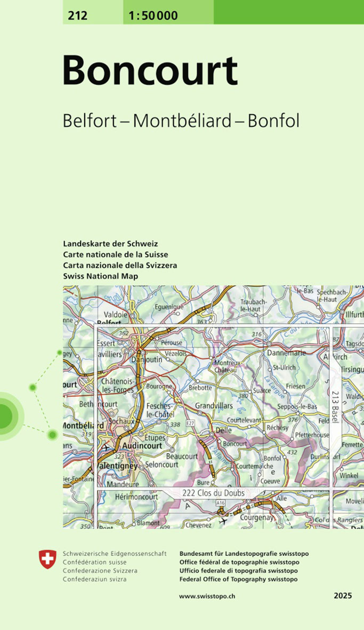Click the A16 motorway marker on map
364x630 pixels.
[221, 503]
